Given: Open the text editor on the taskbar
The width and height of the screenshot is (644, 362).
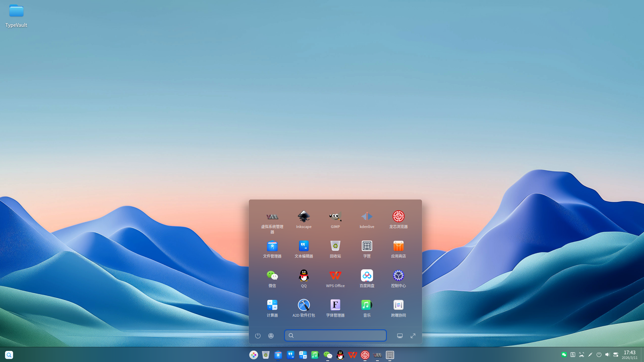Looking at the screenshot, I should click(x=290, y=355).
